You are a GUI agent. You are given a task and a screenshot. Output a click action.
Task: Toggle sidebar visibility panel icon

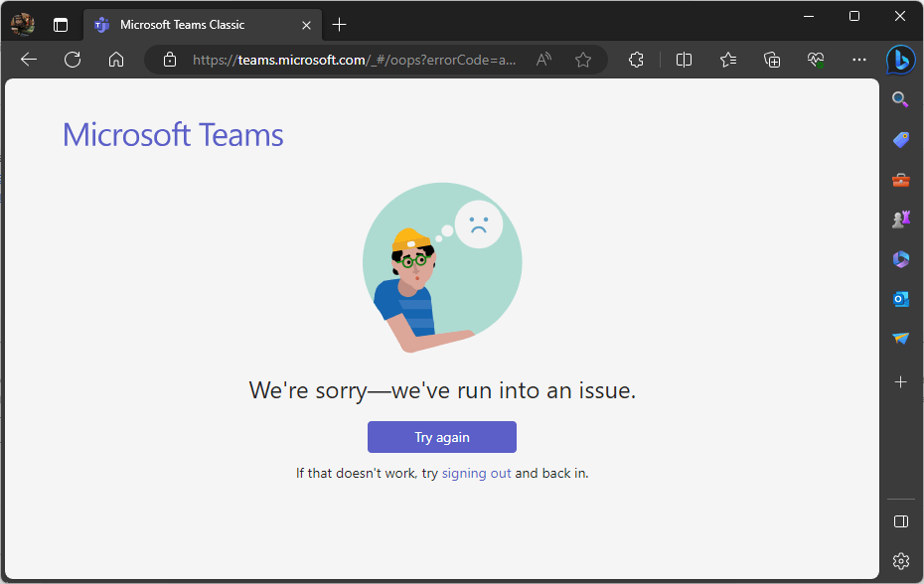click(x=900, y=521)
